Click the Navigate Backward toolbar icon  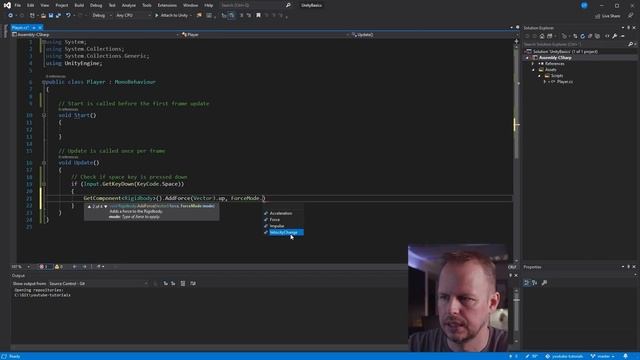click(x=10, y=16)
